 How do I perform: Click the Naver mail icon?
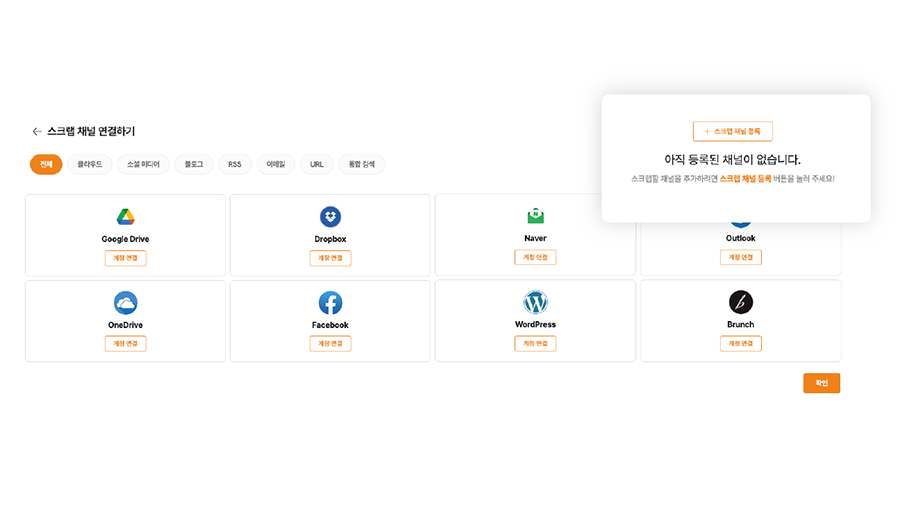(x=535, y=217)
